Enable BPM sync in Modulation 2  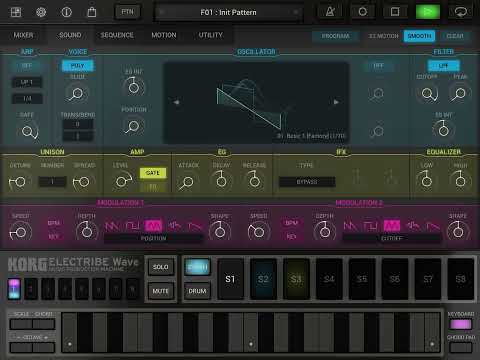(291, 223)
